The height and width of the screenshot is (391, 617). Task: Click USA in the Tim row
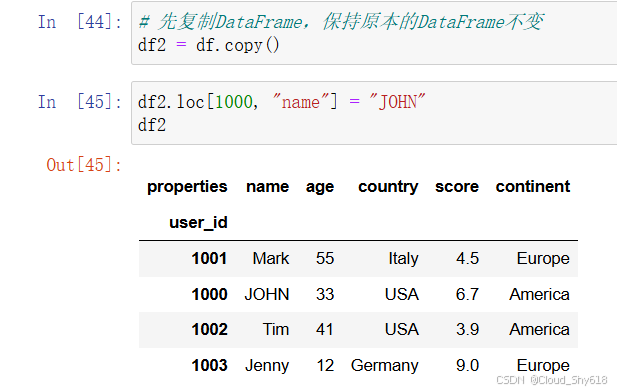402,330
